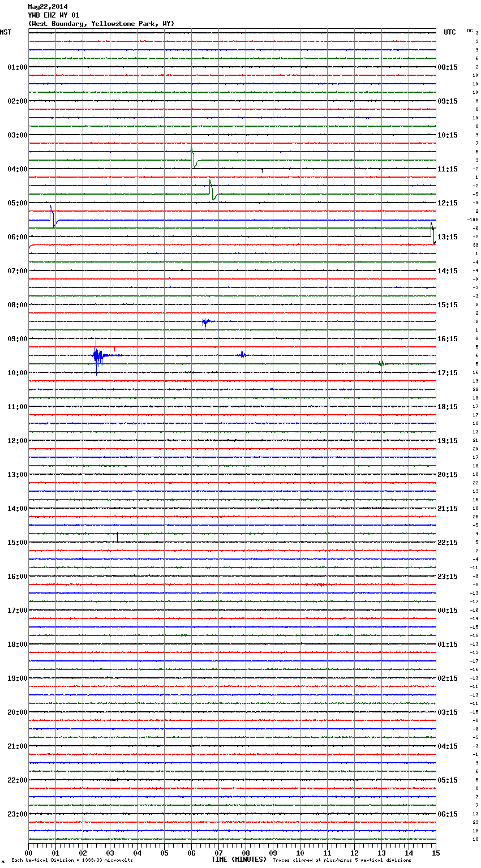Select the 08:00 MST time label
Screen dimensions: 481x868
[18, 305]
